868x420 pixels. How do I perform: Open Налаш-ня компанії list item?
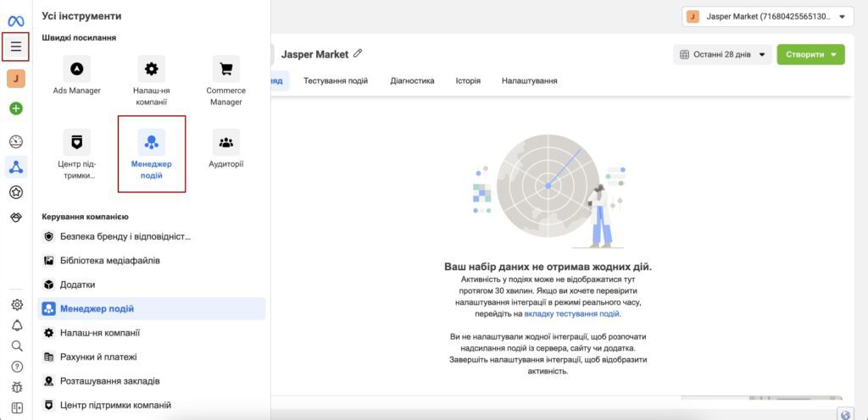coord(152,334)
